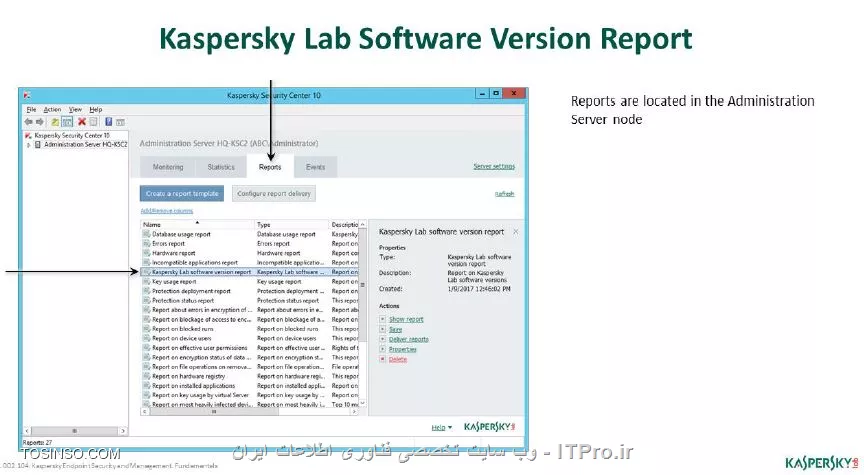Open the View menu
The image size is (864, 475).
(75, 110)
